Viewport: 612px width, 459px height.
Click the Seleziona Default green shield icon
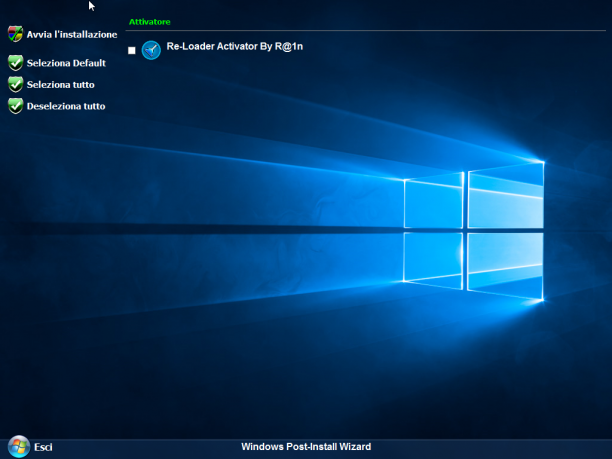(16, 63)
